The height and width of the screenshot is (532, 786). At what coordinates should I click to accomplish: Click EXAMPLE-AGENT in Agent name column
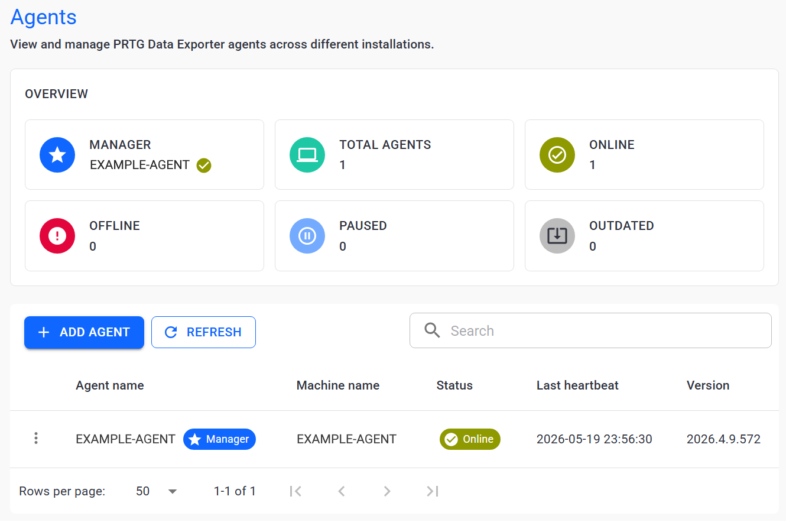tap(125, 439)
